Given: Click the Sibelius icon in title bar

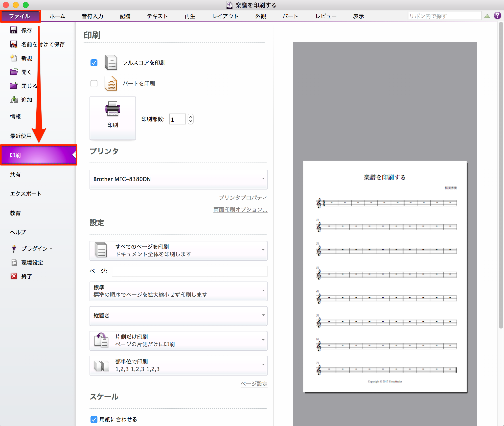Looking at the screenshot, I should 229,5.
